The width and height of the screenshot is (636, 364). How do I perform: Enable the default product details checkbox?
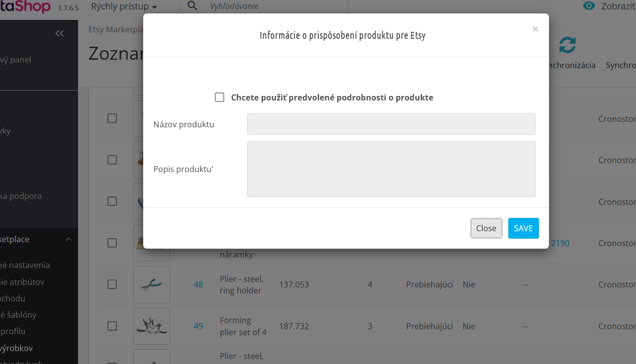[219, 97]
